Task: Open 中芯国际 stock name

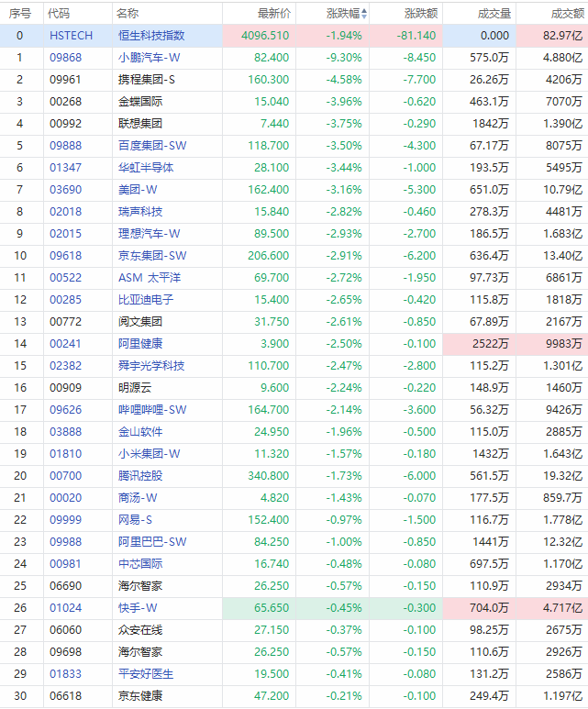Action: click(140, 564)
